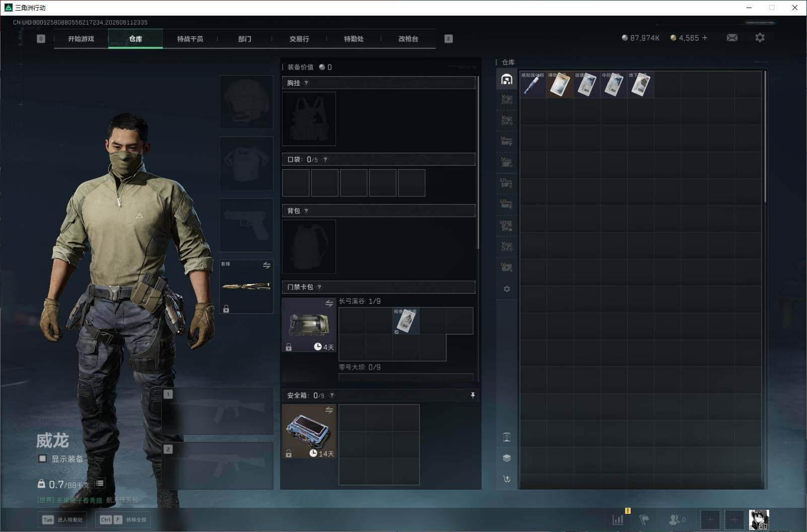Open the warehouse sidebar gear settings
807x532 pixels.
(507, 289)
